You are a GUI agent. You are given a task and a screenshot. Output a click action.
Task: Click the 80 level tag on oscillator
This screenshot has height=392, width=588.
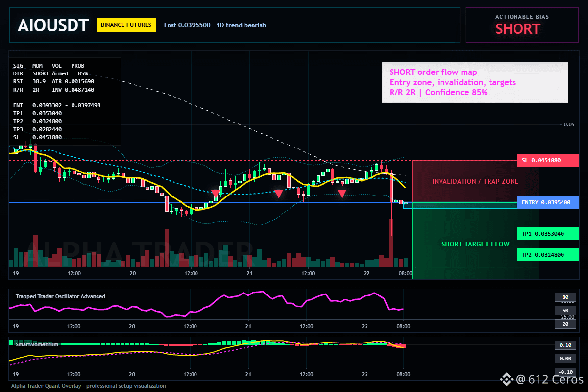(x=565, y=297)
